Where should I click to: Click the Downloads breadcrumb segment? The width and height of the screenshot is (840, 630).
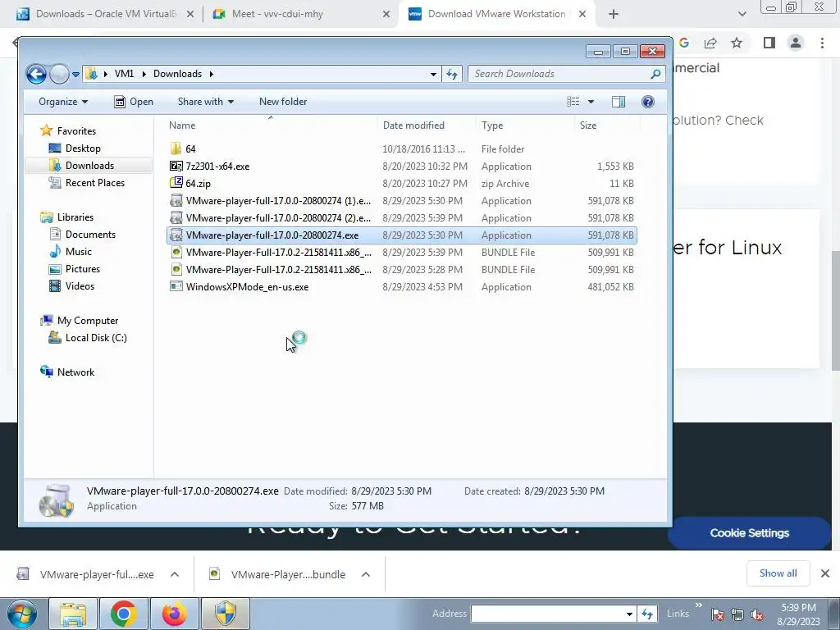(177, 74)
